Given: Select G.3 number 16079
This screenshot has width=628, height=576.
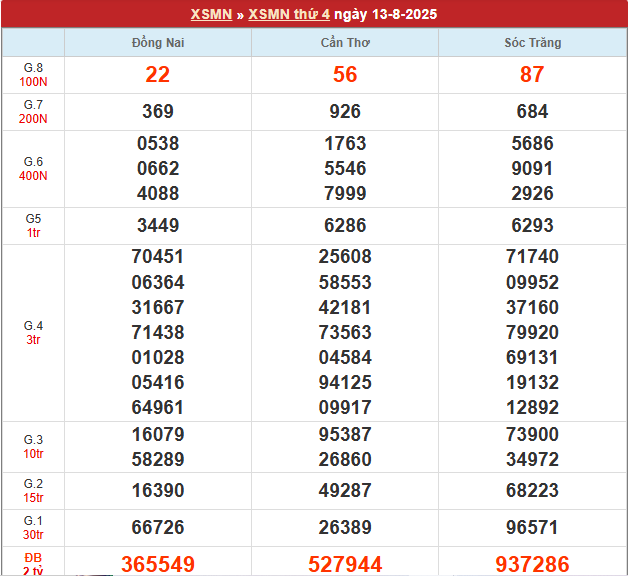Looking at the screenshot, I should click(x=158, y=435).
